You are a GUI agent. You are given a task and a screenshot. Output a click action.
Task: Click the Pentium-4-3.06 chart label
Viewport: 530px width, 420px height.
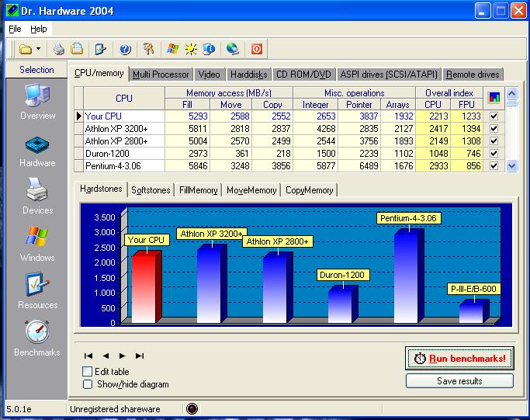pyautogui.click(x=409, y=218)
